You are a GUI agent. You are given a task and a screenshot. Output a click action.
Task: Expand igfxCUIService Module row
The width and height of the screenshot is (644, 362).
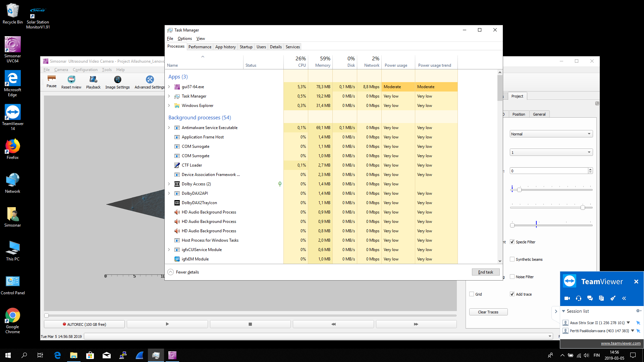click(169, 250)
